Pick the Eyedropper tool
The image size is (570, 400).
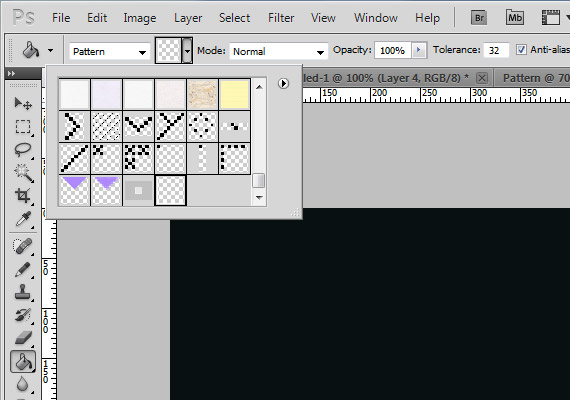[x=23, y=219]
